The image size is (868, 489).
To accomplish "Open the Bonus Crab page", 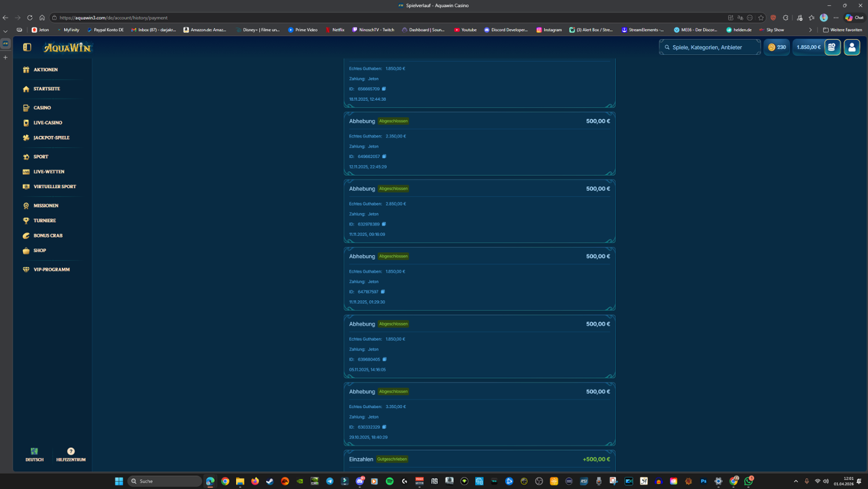I will pyautogui.click(x=47, y=236).
